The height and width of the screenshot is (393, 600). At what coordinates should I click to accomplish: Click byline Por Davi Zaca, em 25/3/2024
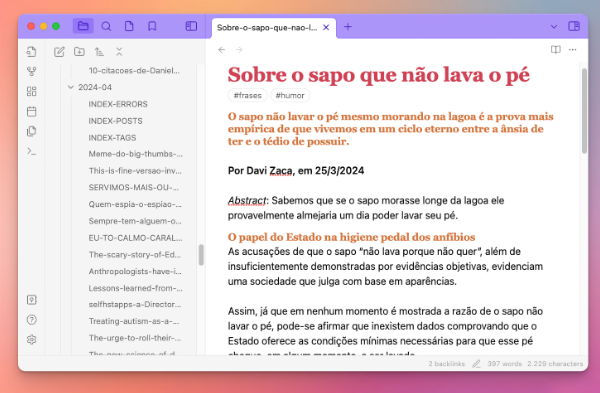pos(296,171)
